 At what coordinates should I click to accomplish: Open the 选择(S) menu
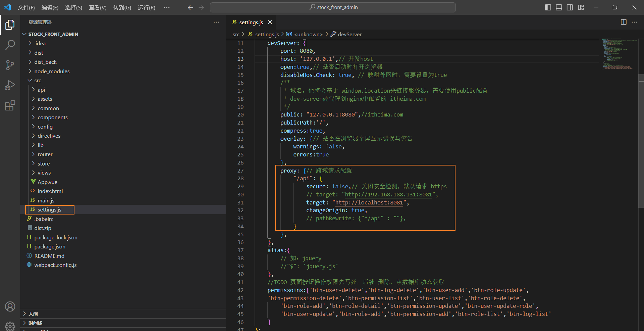pos(73,7)
